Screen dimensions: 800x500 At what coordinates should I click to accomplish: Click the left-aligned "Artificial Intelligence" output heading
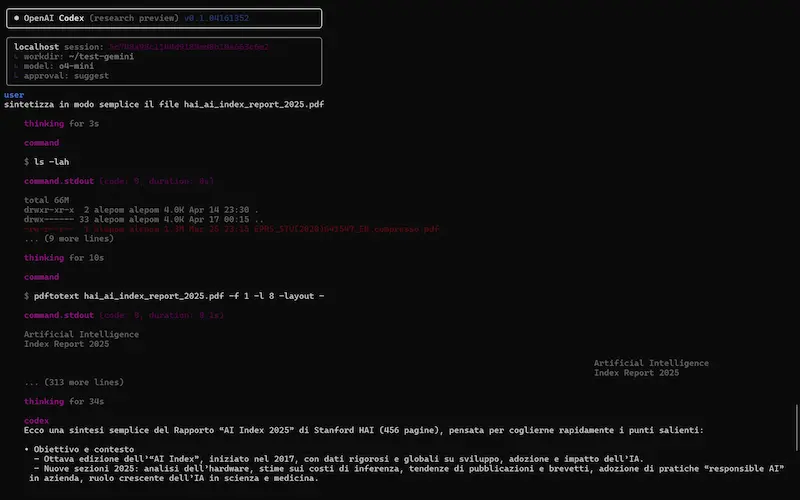(81, 334)
